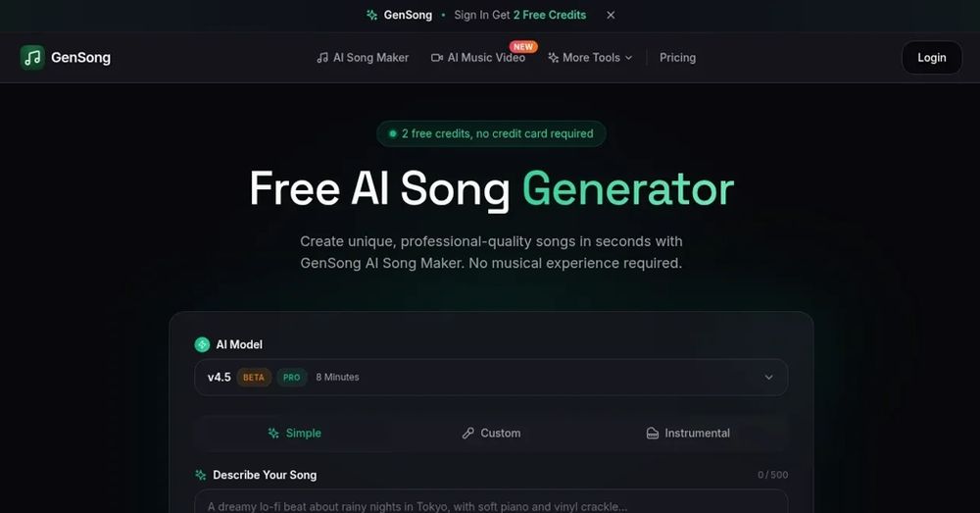Click the chevron arrow in the model selector
Image resolution: width=980 pixels, height=513 pixels.
click(768, 378)
